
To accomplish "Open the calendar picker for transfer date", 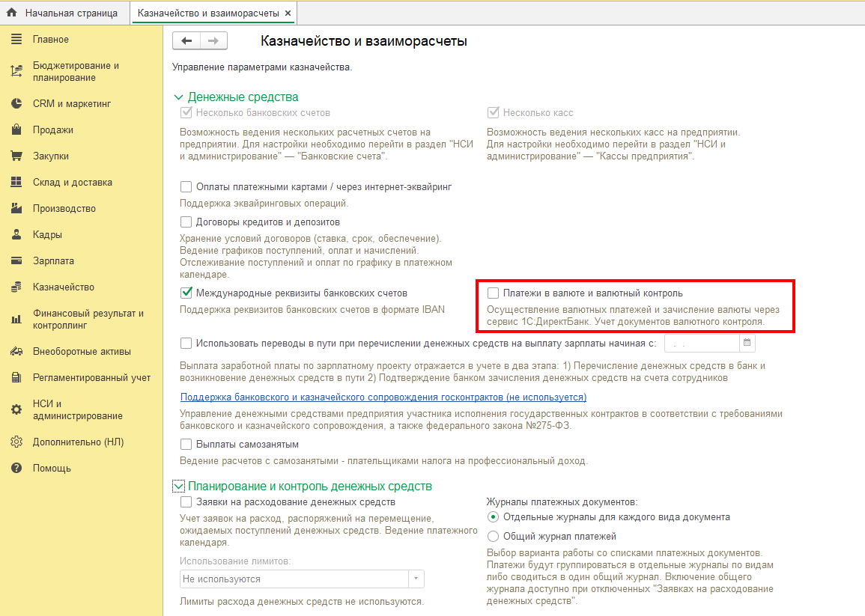I will pyautogui.click(x=747, y=343).
